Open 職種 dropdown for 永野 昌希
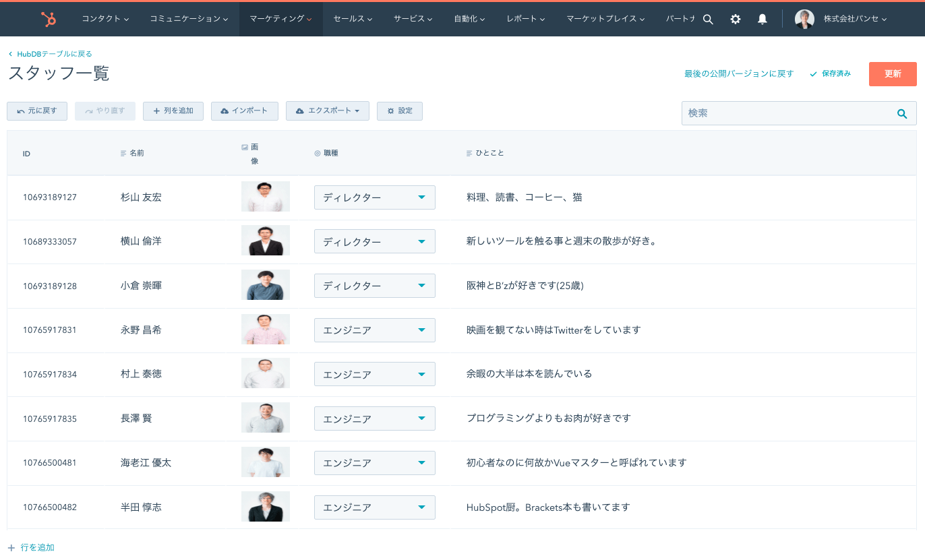The image size is (925, 560). [x=374, y=330]
